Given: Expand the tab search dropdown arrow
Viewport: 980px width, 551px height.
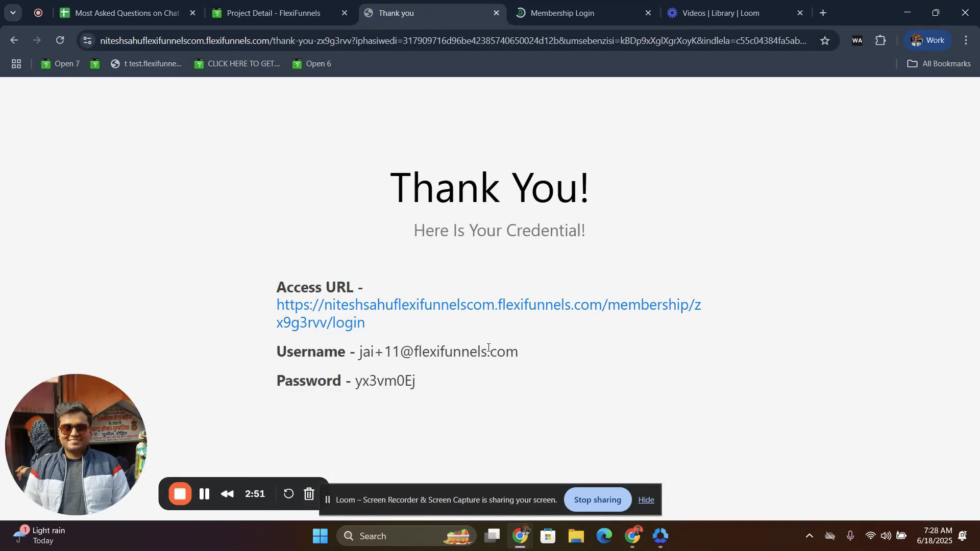Looking at the screenshot, I should (13, 13).
